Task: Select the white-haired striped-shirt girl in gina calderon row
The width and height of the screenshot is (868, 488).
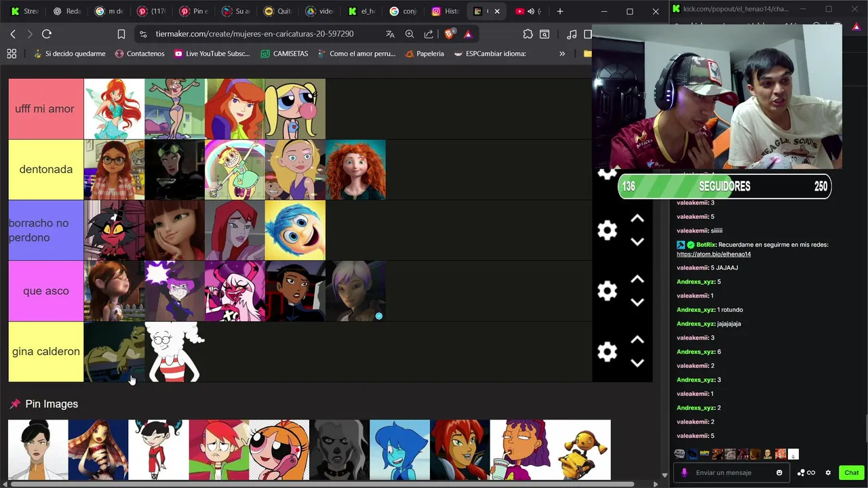Action: pyautogui.click(x=174, y=352)
